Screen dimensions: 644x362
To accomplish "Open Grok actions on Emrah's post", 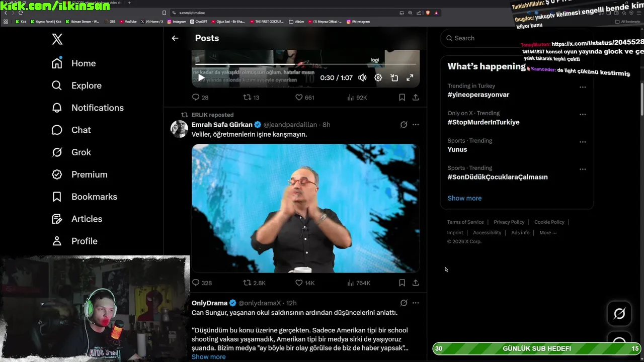I will tap(404, 125).
